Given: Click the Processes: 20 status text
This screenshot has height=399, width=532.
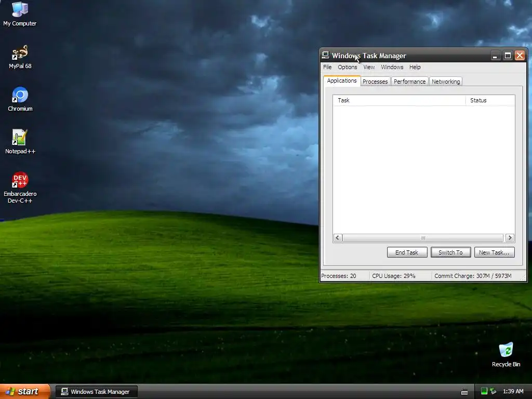Looking at the screenshot, I should (x=339, y=276).
